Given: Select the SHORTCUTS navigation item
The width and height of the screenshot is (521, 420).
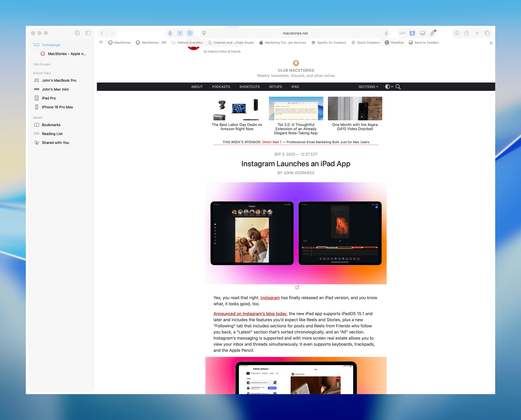Looking at the screenshot, I should (249, 87).
